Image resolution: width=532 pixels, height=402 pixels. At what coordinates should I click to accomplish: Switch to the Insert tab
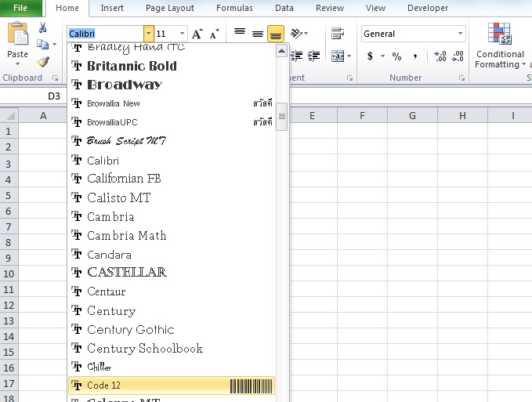[x=112, y=8]
